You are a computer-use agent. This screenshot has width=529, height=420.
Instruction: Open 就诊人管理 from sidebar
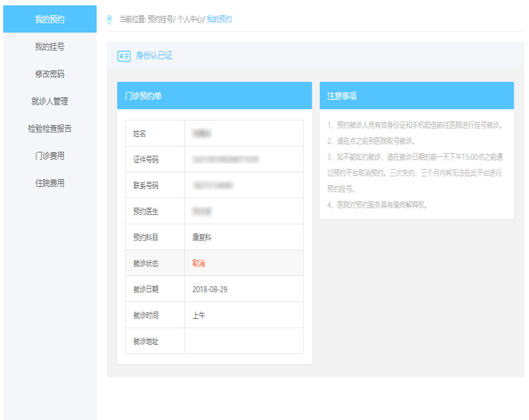[x=50, y=101]
